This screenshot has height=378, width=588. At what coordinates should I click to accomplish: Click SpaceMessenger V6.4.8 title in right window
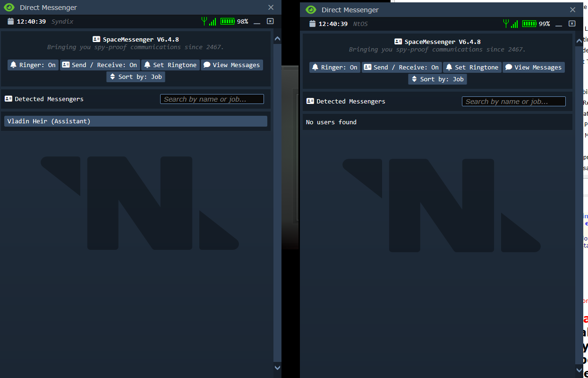[x=443, y=42]
